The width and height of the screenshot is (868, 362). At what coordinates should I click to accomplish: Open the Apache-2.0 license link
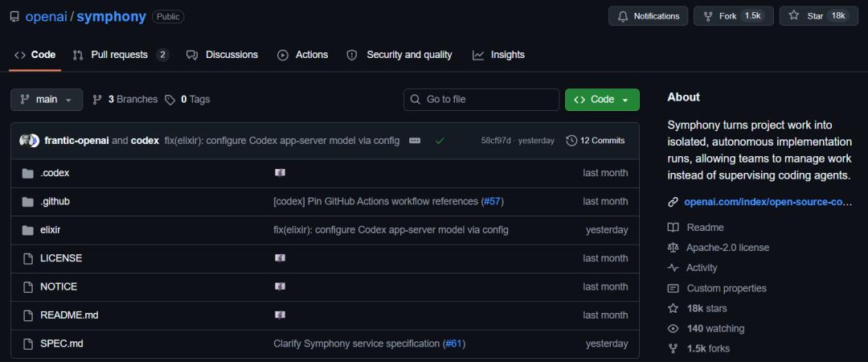click(x=727, y=248)
